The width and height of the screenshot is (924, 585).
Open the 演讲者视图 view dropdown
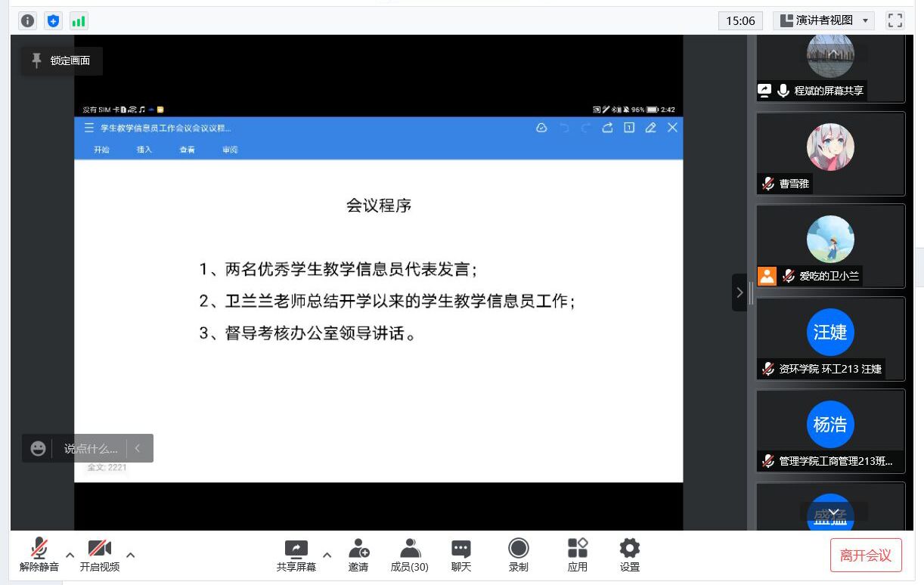click(x=824, y=20)
